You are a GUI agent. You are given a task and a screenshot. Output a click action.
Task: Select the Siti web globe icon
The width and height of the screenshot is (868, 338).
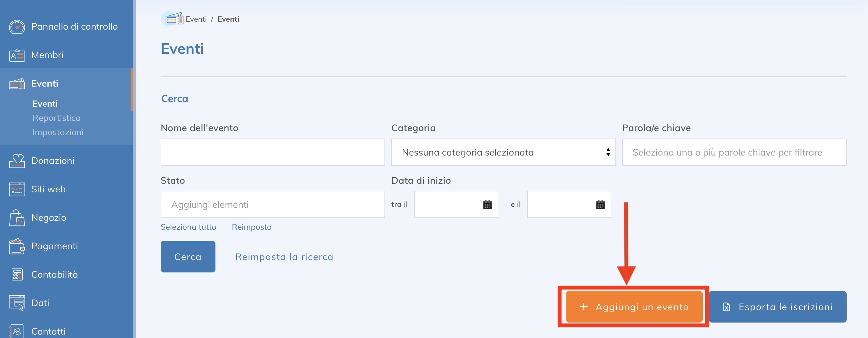(x=17, y=189)
